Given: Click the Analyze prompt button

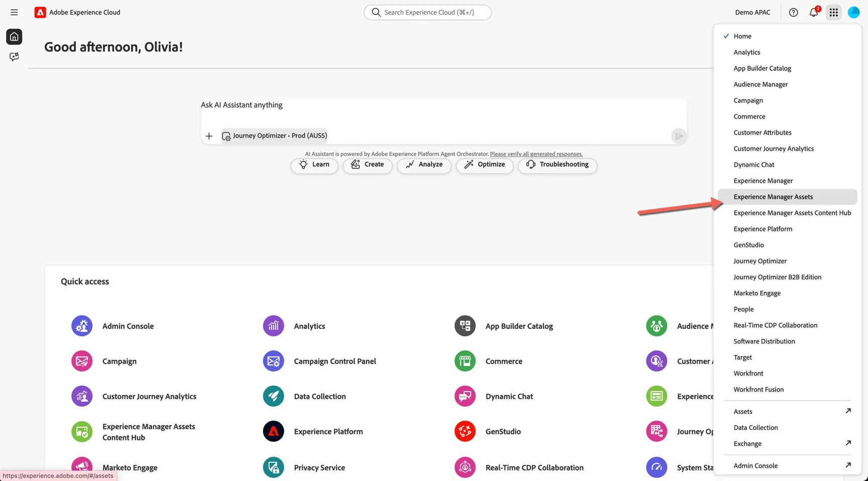Looking at the screenshot, I should [x=424, y=165].
